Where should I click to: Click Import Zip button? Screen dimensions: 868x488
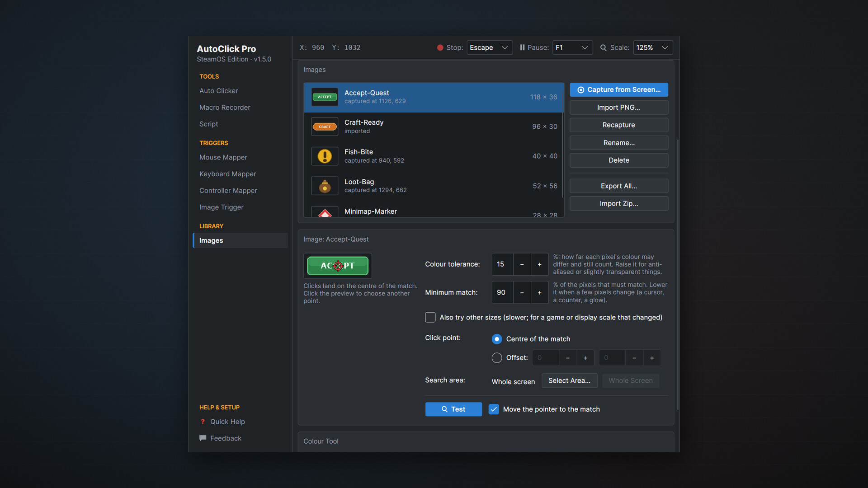coord(619,204)
